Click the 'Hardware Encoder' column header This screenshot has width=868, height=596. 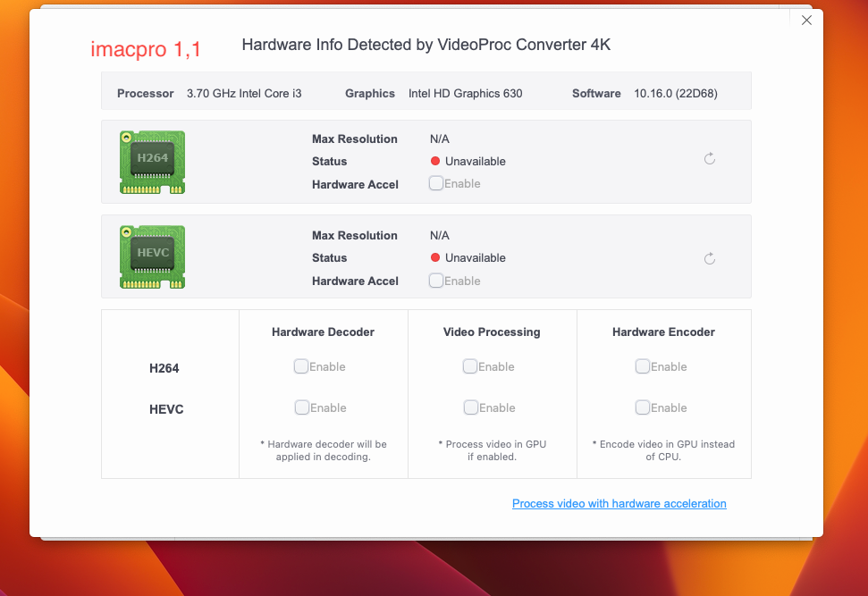point(663,332)
